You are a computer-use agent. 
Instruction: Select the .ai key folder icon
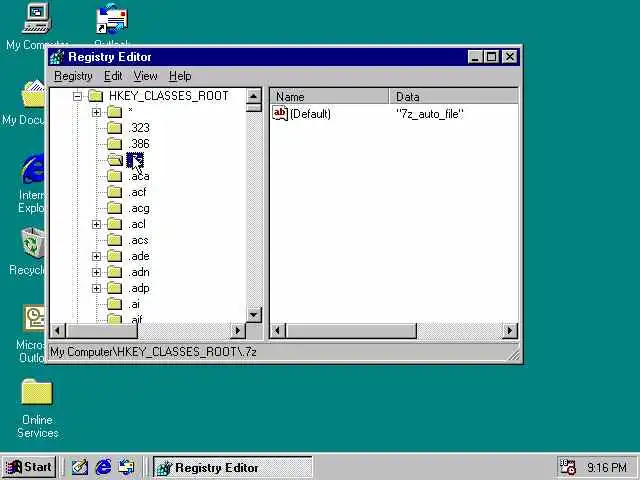[x=115, y=304]
